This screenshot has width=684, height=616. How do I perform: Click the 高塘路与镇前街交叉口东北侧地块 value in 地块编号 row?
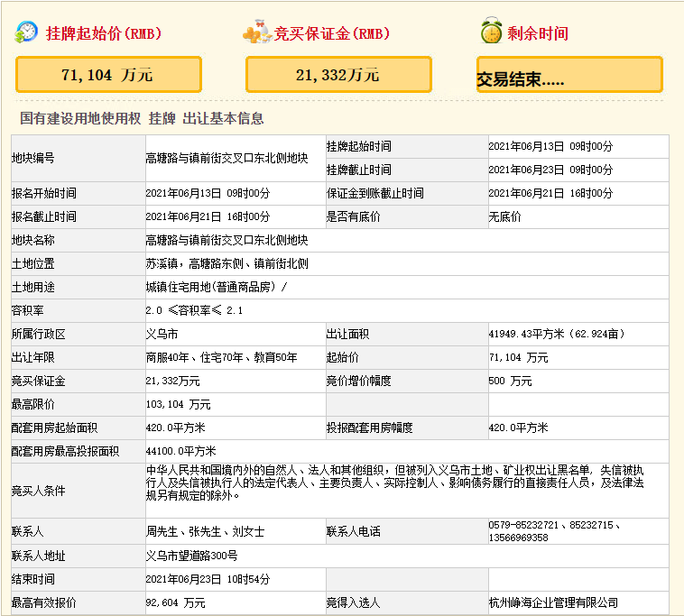226,158
